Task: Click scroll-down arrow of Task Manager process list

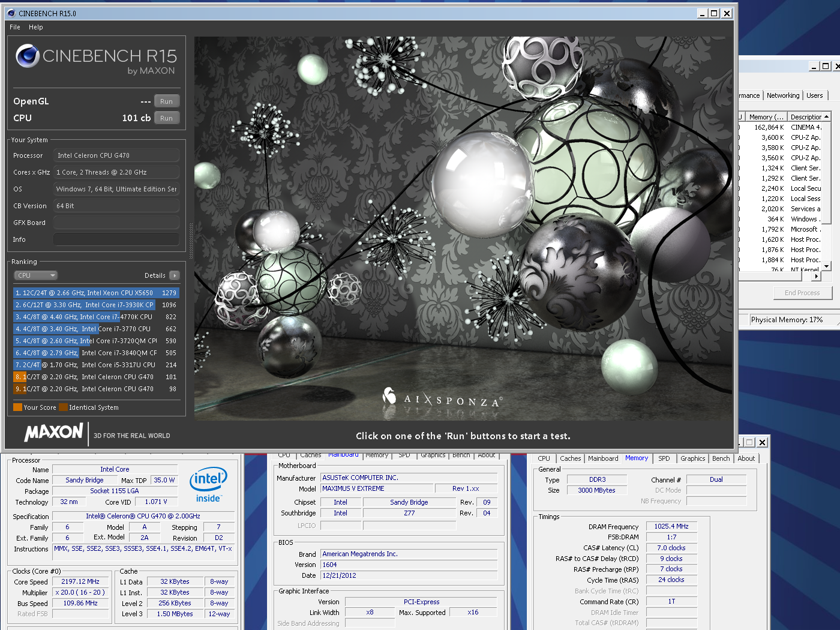Action: click(827, 266)
